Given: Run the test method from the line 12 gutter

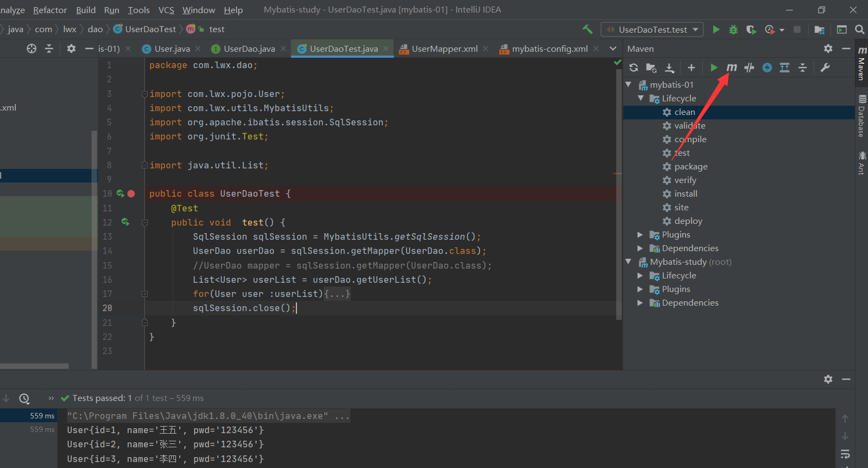Looking at the screenshot, I should [x=125, y=222].
